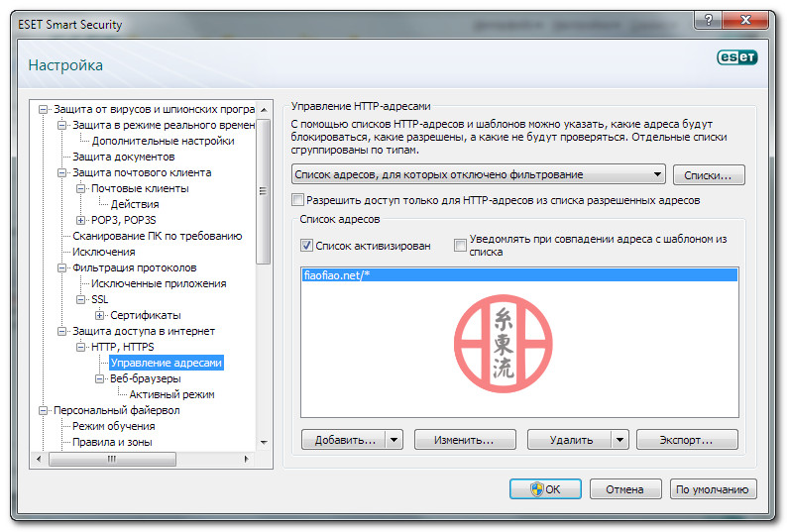Open the Удалить button dropdown arrow

coord(619,440)
